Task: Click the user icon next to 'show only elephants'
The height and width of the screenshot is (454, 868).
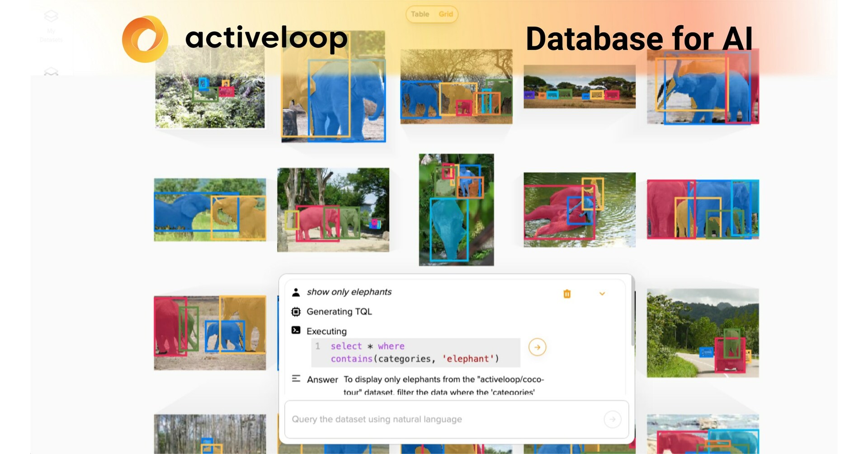Action: 296,291
